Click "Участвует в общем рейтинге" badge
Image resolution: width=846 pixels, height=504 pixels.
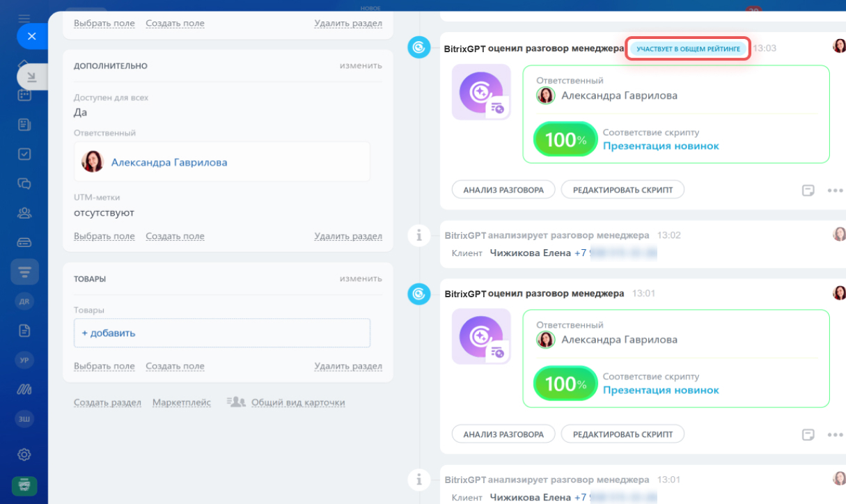tap(687, 49)
